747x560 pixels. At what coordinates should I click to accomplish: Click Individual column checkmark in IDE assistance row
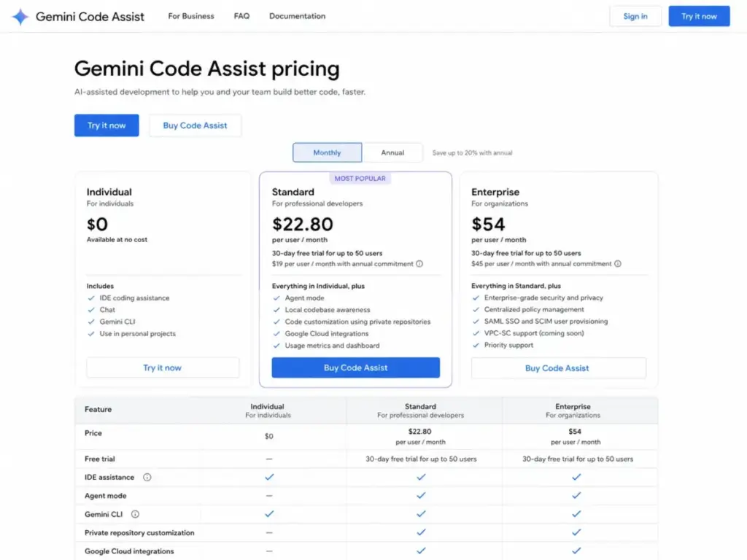269,477
